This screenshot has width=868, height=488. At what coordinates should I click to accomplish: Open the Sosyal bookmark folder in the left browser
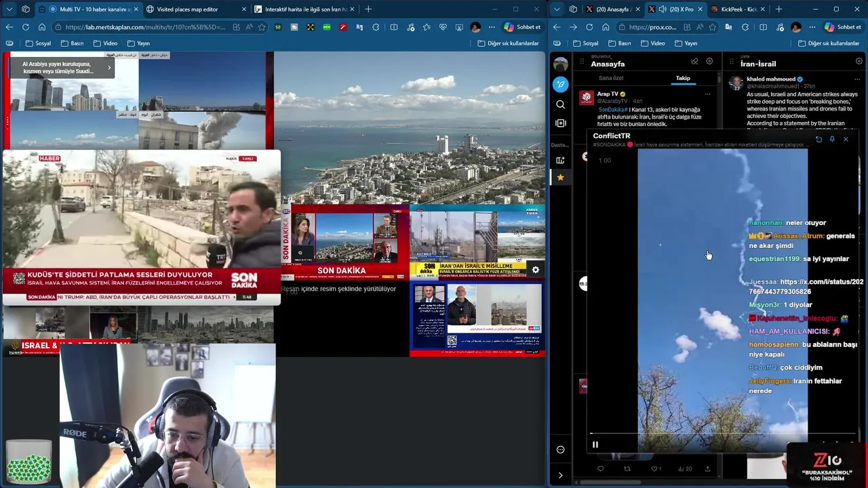[38, 43]
